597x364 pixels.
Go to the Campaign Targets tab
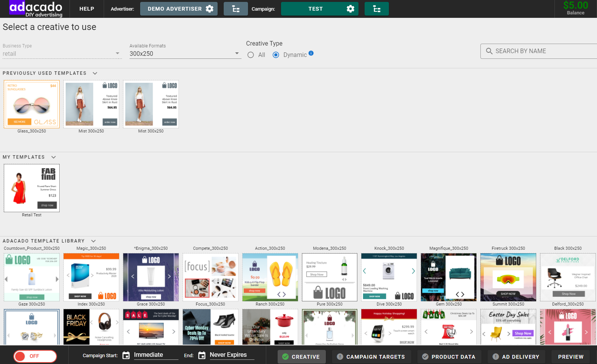371,357
